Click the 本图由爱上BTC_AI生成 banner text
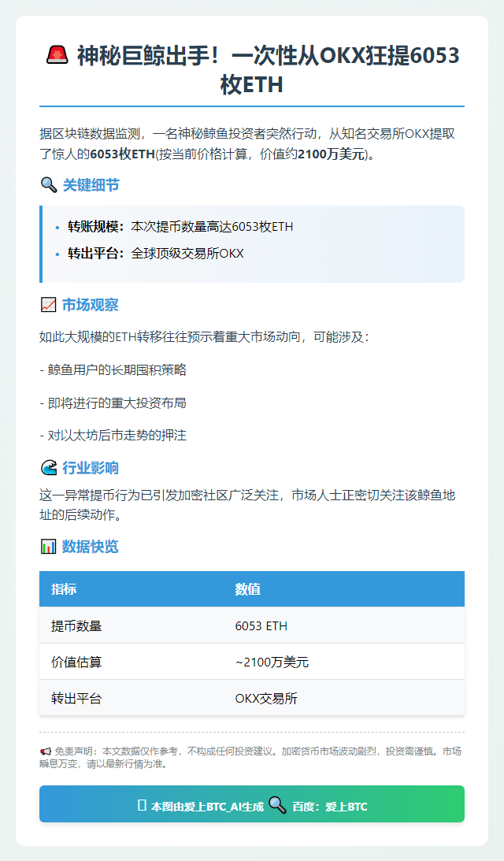This screenshot has width=504, height=861. point(208,807)
